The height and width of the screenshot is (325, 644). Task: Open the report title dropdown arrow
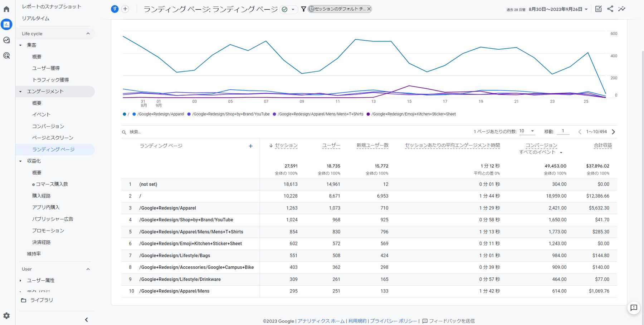pyautogui.click(x=293, y=10)
